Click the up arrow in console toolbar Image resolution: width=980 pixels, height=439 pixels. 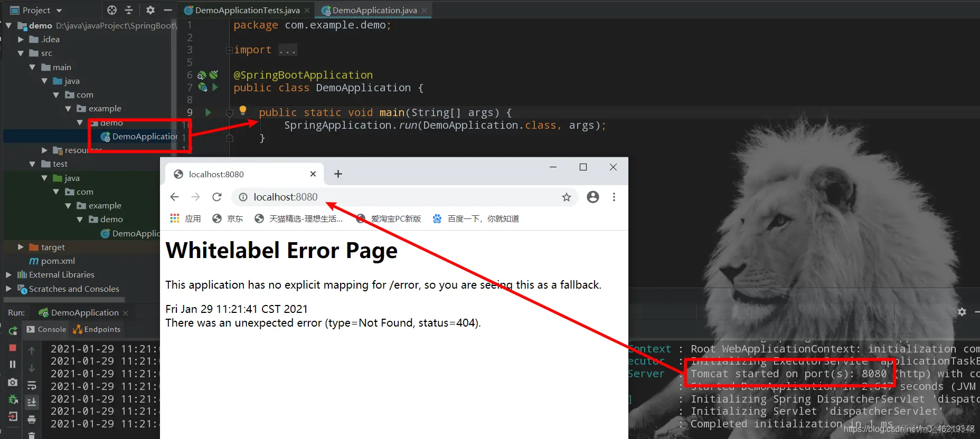tap(32, 351)
